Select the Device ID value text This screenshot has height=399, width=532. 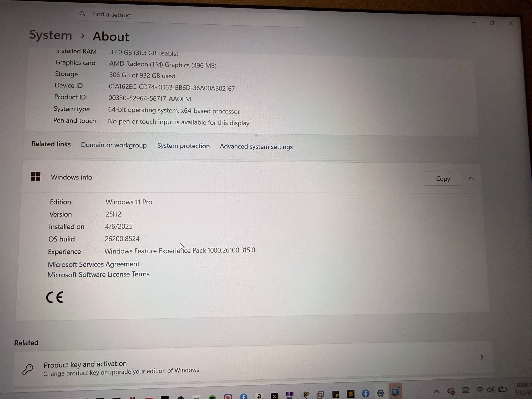pos(172,87)
